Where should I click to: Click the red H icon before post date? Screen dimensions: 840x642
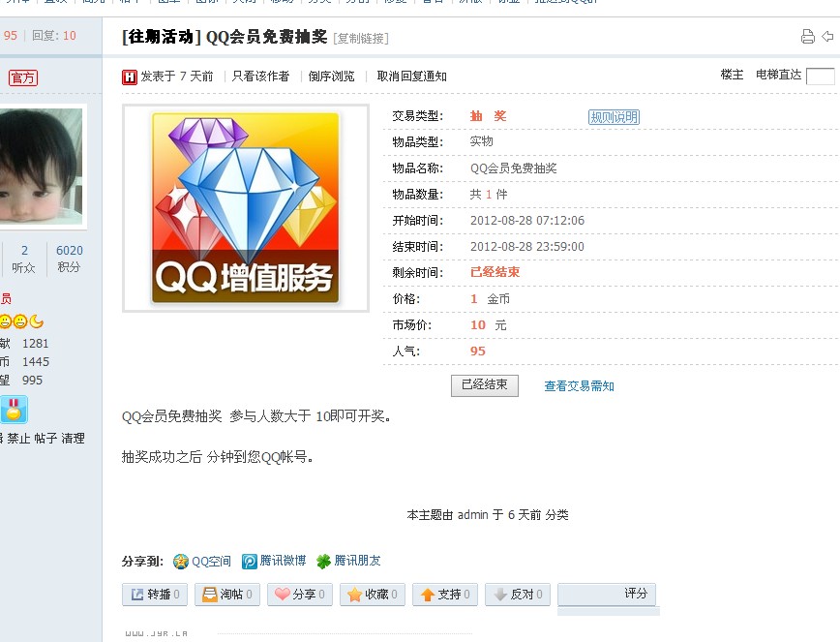(x=129, y=77)
